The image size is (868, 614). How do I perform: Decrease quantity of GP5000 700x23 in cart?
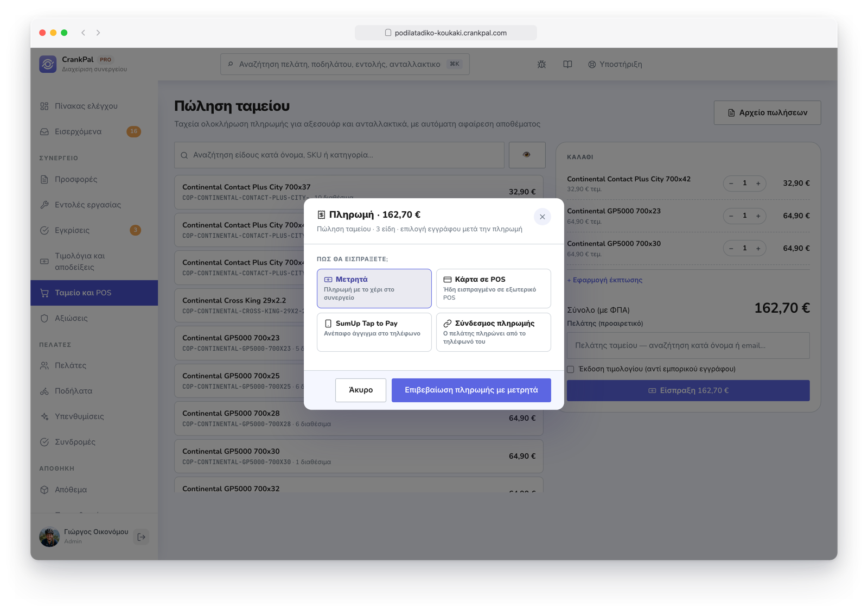[x=731, y=216]
